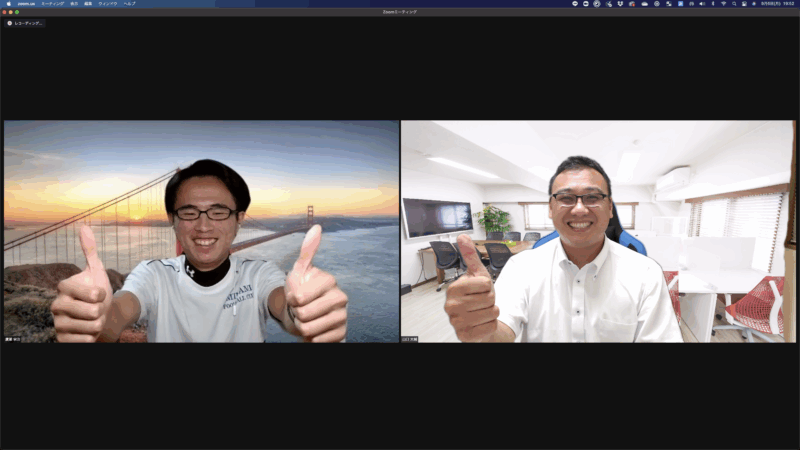This screenshot has height=450, width=800.
Task: Select the right participant video tile
Action: (x=598, y=232)
